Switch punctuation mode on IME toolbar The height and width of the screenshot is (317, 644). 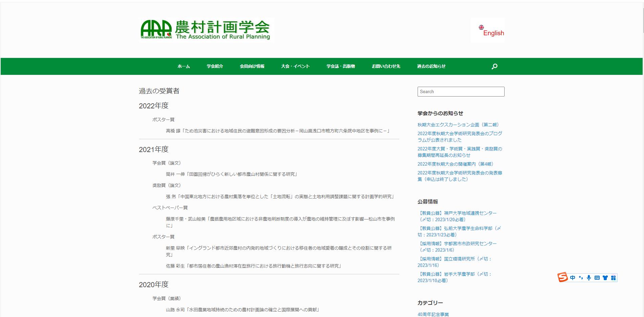pos(581,278)
